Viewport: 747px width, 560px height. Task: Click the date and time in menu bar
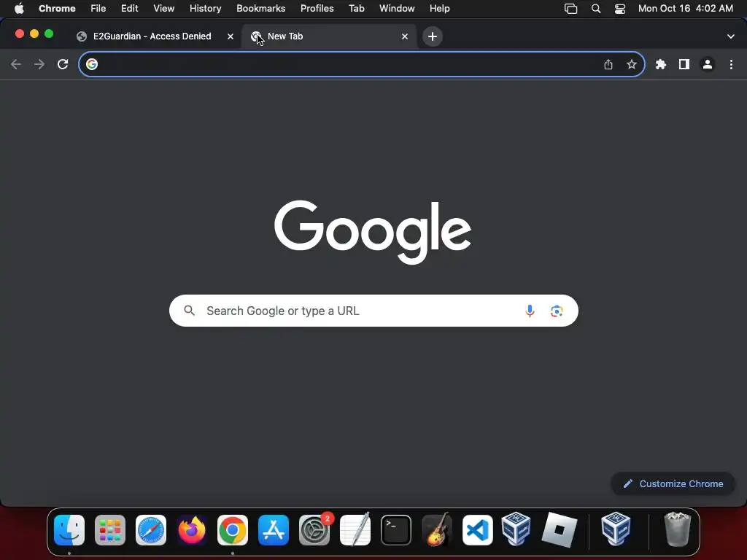point(686,8)
